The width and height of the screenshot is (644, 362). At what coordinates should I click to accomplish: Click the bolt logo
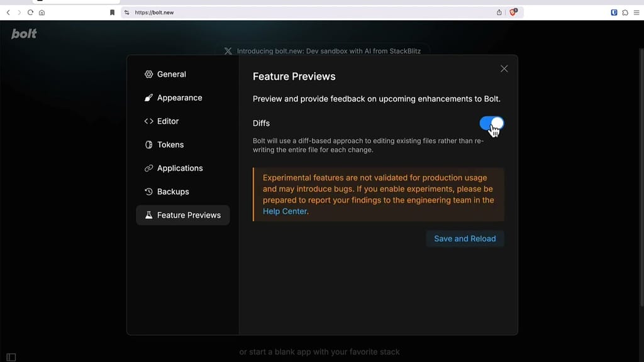tap(24, 34)
